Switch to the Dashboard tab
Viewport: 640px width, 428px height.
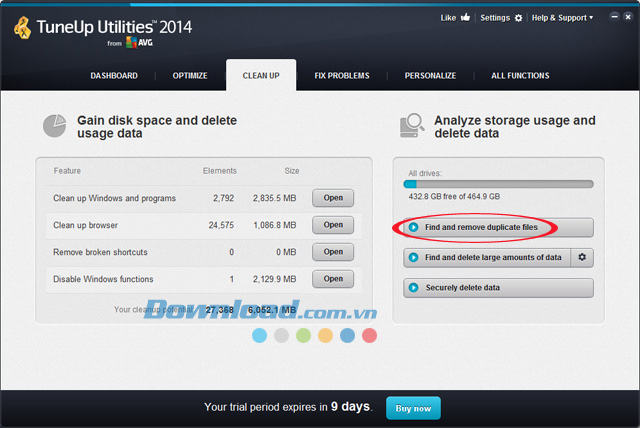[x=114, y=76]
